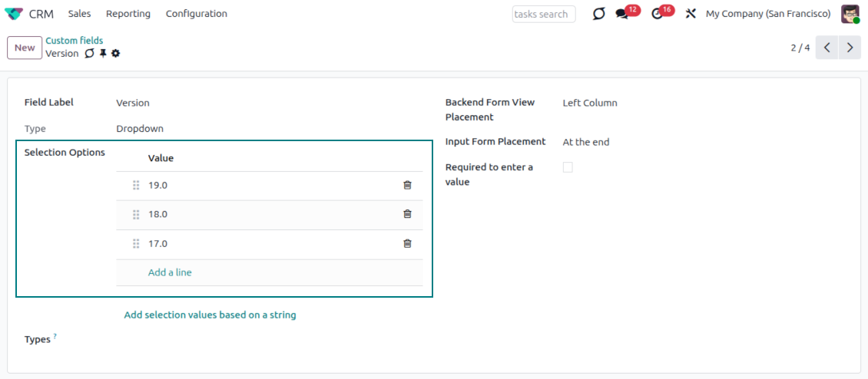Image resolution: width=868 pixels, height=379 pixels.
Task: Click the CRM app logo icon
Action: click(14, 14)
